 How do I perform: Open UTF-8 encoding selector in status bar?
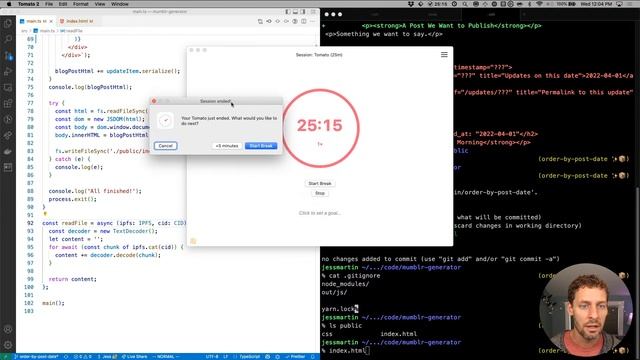[212, 357]
